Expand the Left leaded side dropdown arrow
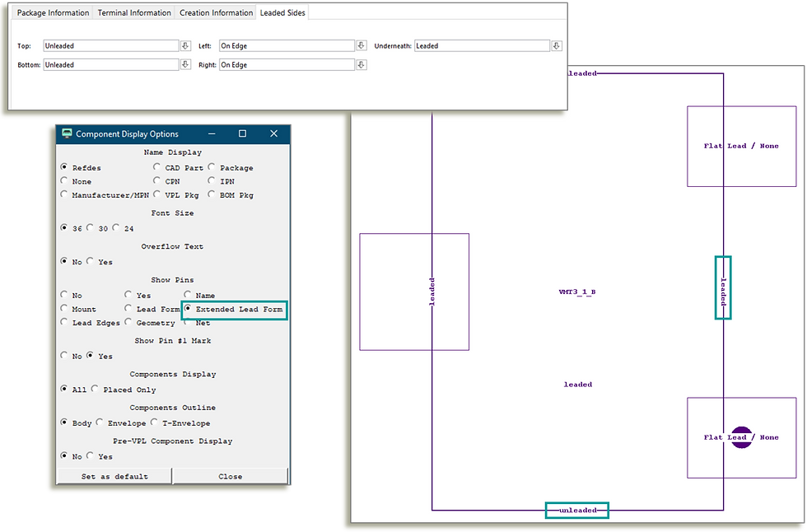This screenshot has width=807, height=532. coord(362,46)
